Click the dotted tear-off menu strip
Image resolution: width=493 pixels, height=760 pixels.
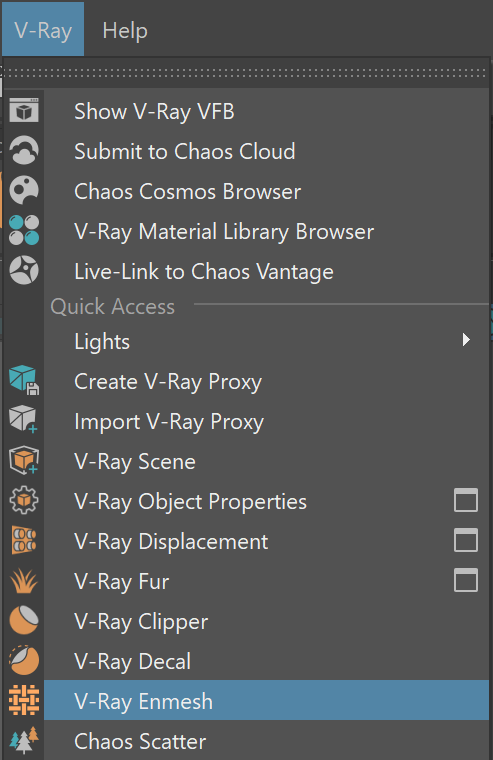(x=245, y=73)
